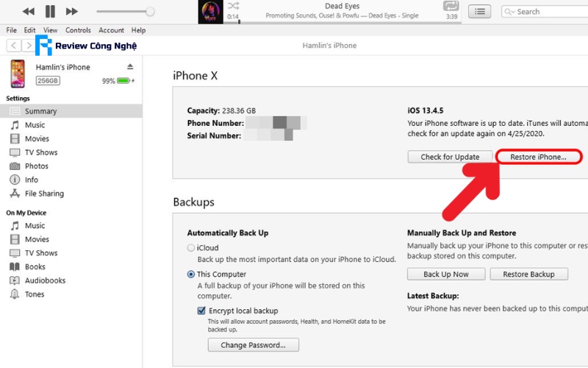Viewport: 588px width, 368px height.
Task: Uncheck Encrypt local backup checkbox
Action: tap(201, 311)
